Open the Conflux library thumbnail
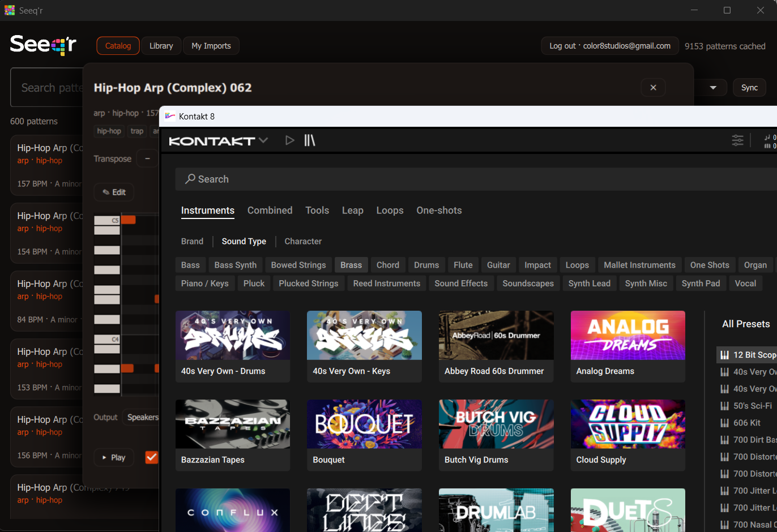Viewport: 777px width, 532px height. coord(233,510)
